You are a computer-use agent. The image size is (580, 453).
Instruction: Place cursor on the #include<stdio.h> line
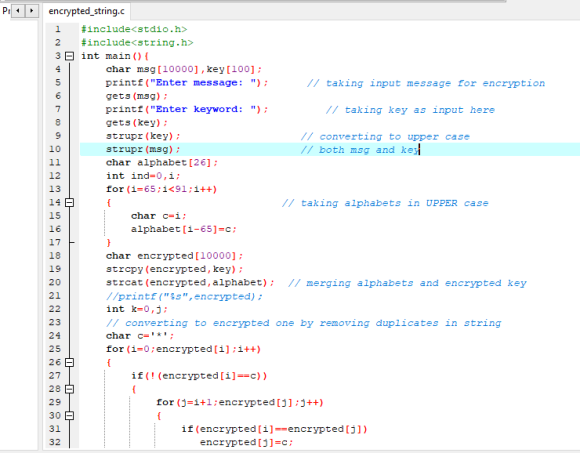(x=134, y=29)
